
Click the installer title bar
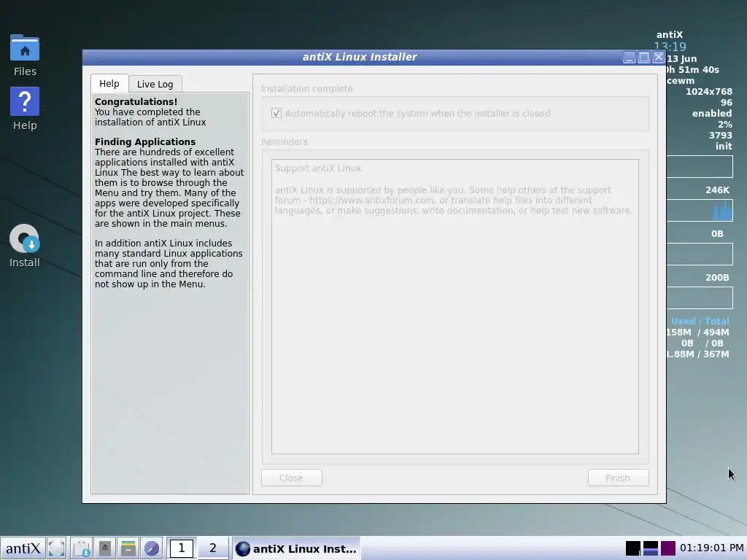click(x=360, y=57)
